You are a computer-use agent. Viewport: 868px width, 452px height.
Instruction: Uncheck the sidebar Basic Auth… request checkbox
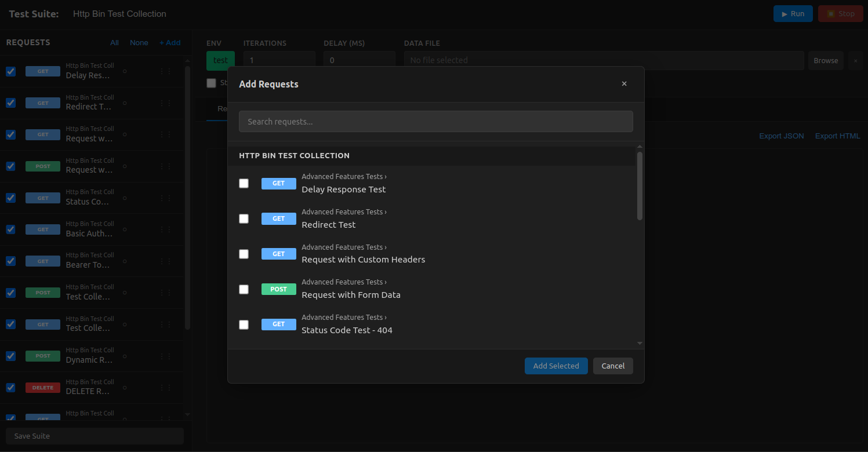[x=10, y=229]
